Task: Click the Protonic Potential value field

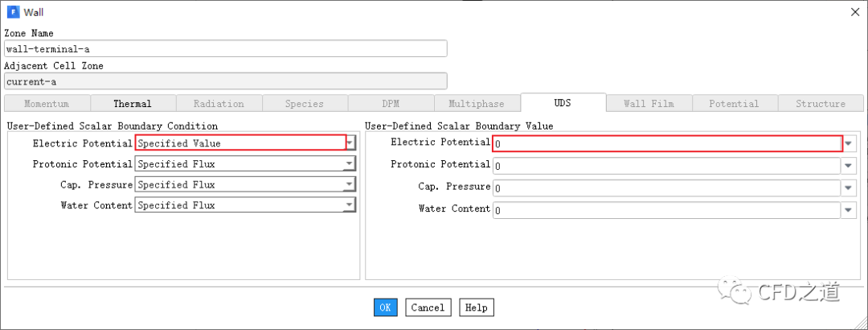Action: pos(667,166)
